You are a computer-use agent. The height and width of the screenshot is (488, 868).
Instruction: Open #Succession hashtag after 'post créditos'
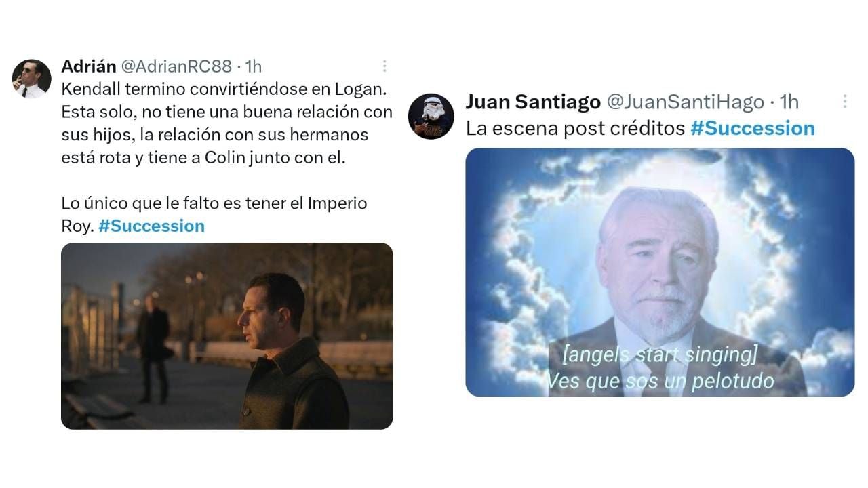click(x=753, y=128)
